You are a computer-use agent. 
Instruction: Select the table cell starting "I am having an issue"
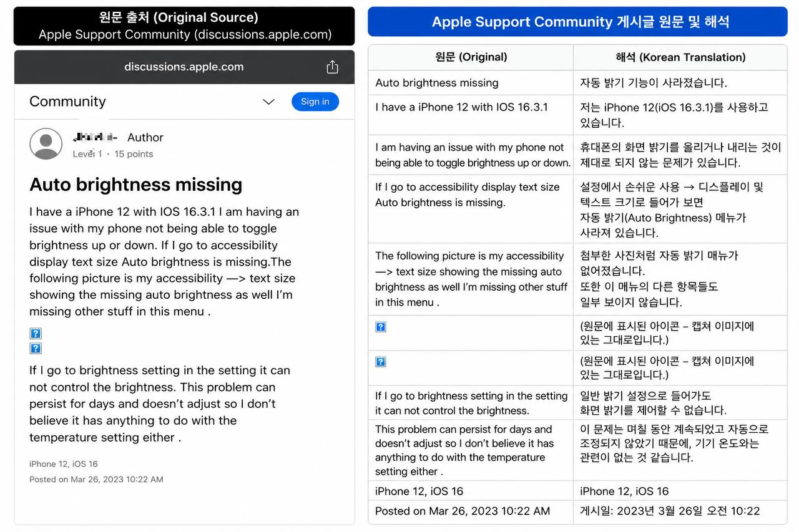point(471,155)
